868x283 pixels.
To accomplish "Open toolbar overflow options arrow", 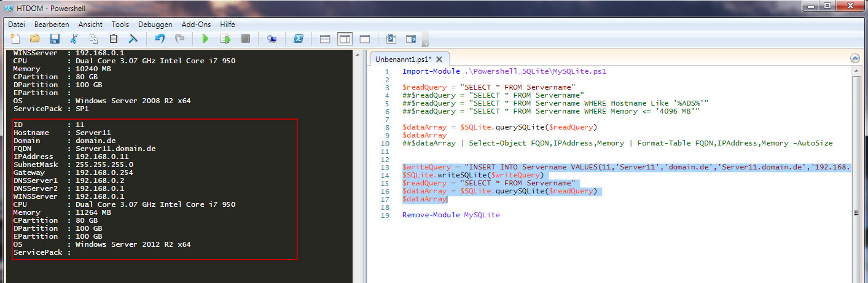I will (x=425, y=41).
